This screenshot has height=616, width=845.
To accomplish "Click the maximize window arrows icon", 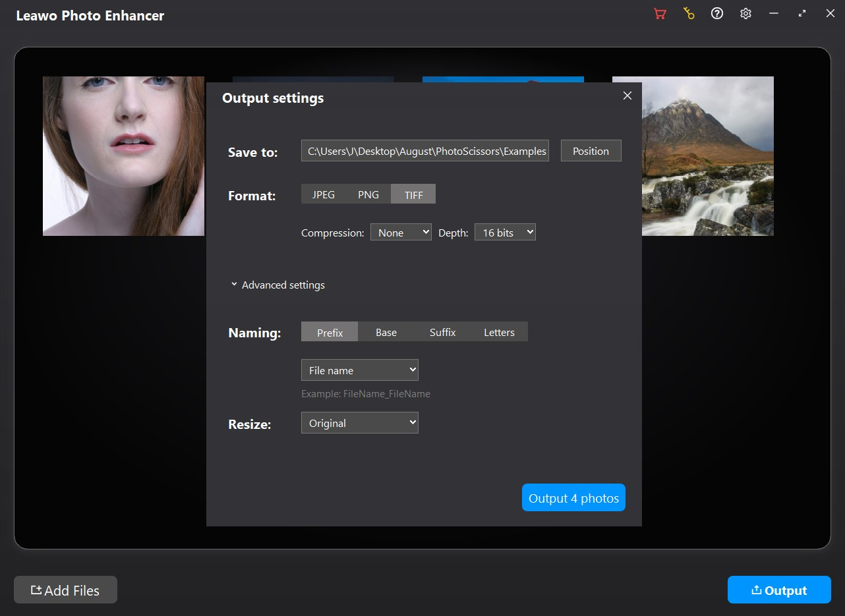I will [x=802, y=14].
